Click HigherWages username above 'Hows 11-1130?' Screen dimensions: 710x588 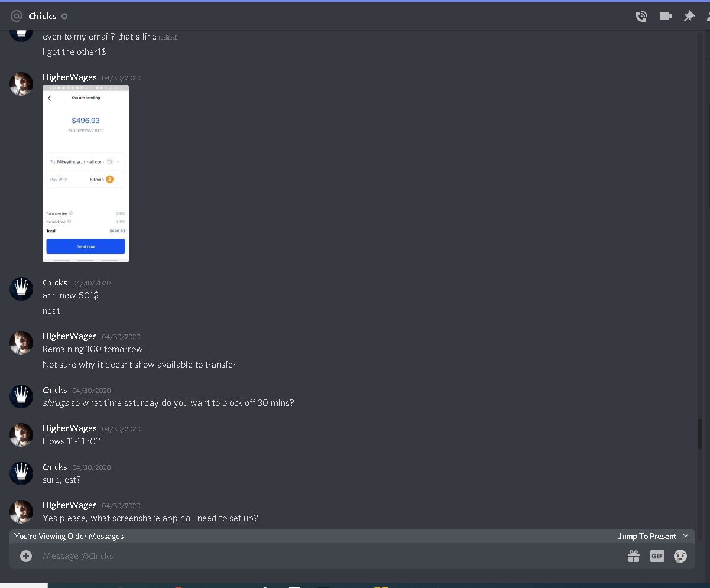tap(70, 428)
